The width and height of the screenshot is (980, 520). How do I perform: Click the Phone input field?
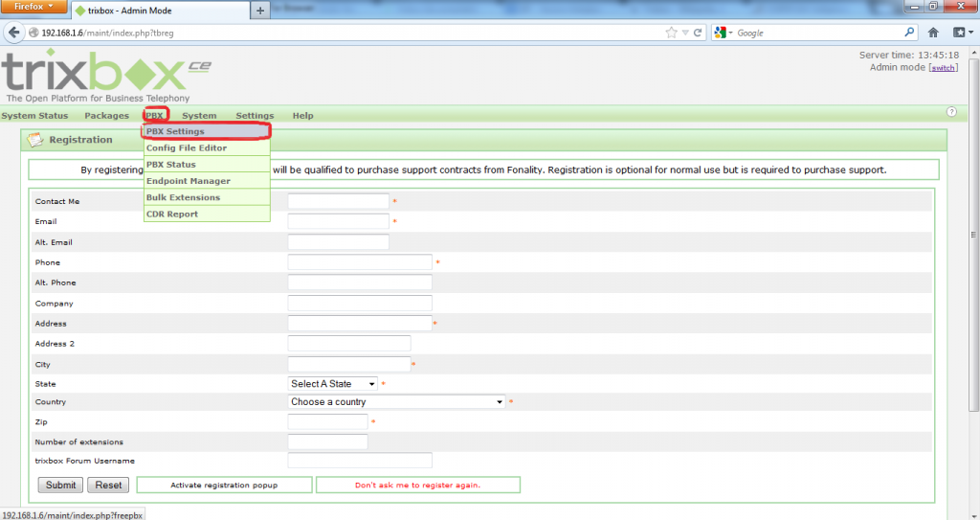360,262
